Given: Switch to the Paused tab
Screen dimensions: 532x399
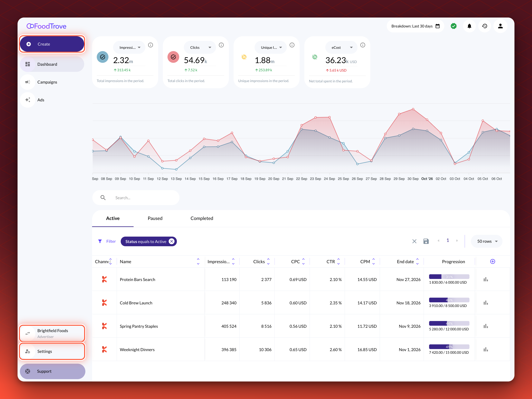Looking at the screenshot, I should [155, 218].
